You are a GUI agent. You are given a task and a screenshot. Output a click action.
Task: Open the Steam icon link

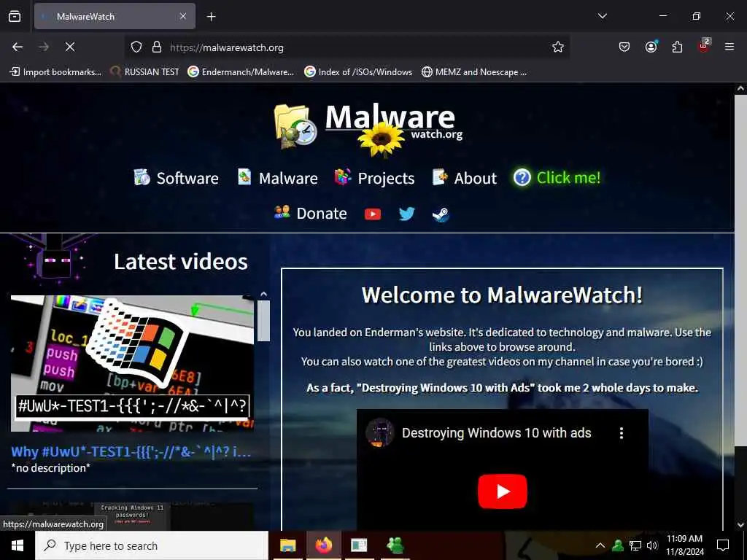(441, 214)
